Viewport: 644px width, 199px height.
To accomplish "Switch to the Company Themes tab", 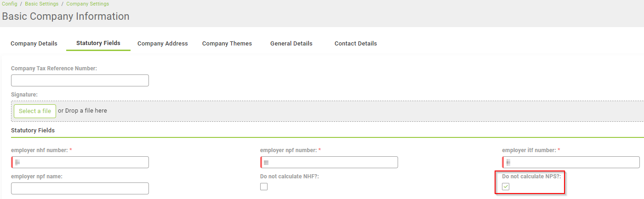I will coord(227,44).
